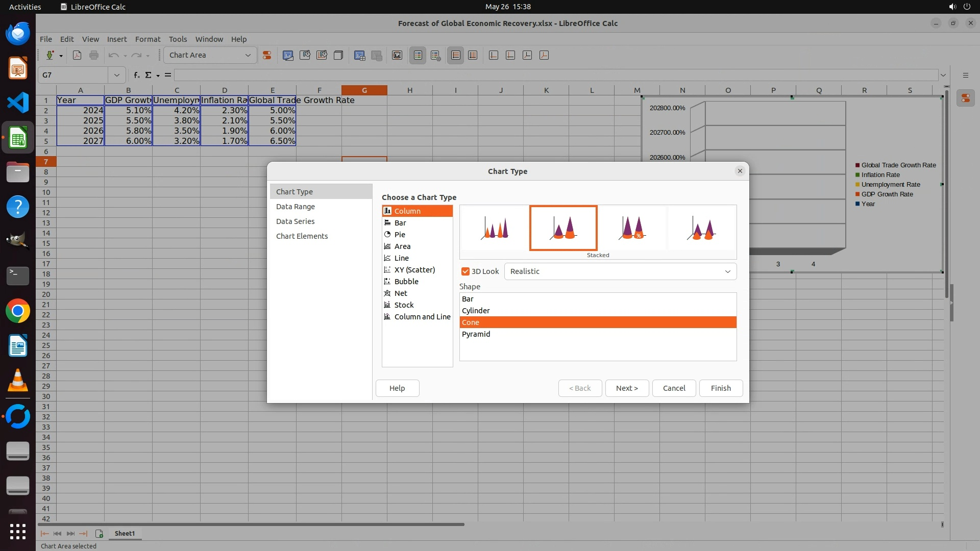Image resolution: width=980 pixels, height=551 pixels.
Task: Open the LibreOffice Writer dock icon
Action: 18,346
